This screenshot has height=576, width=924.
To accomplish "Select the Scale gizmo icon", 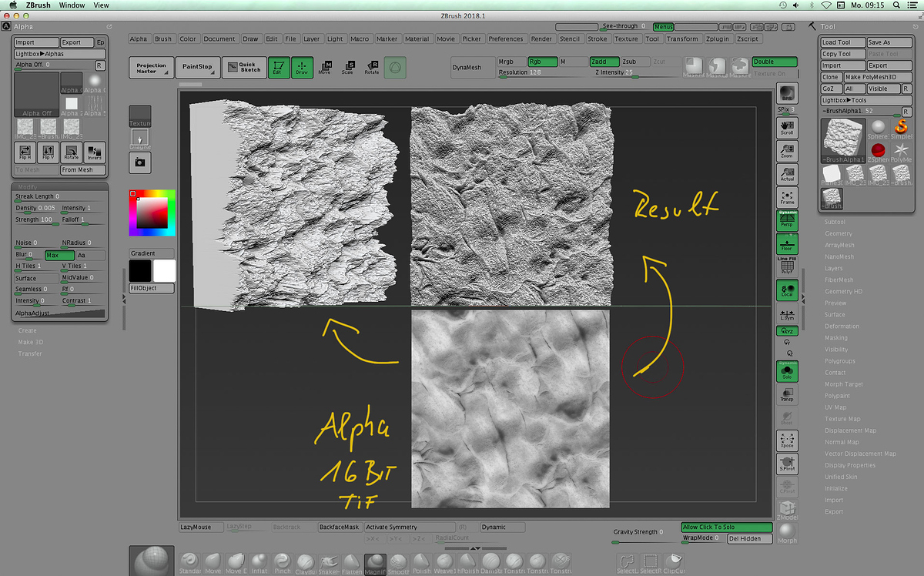I will pos(348,68).
